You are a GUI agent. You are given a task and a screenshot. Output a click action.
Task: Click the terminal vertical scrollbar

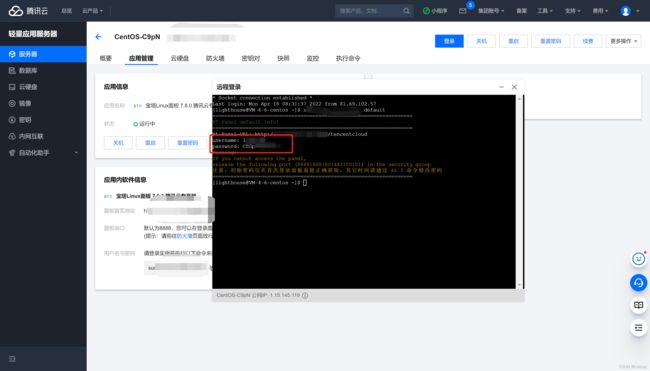tap(519, 192)
